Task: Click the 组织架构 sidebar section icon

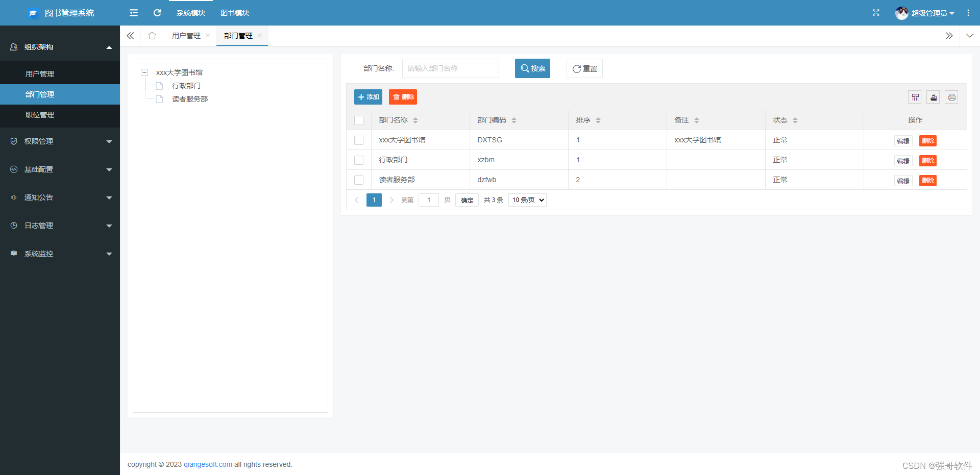Action: click(13, 46)
